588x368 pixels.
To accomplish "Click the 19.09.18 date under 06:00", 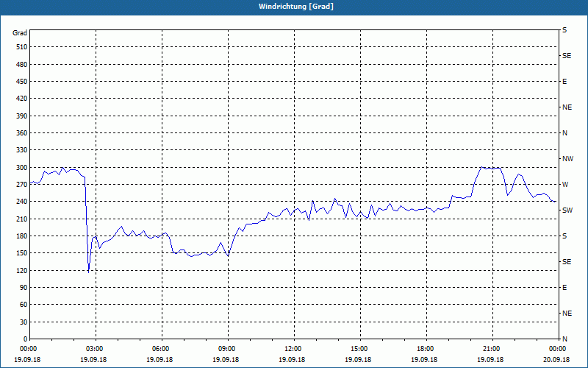I will click(159, 360).
